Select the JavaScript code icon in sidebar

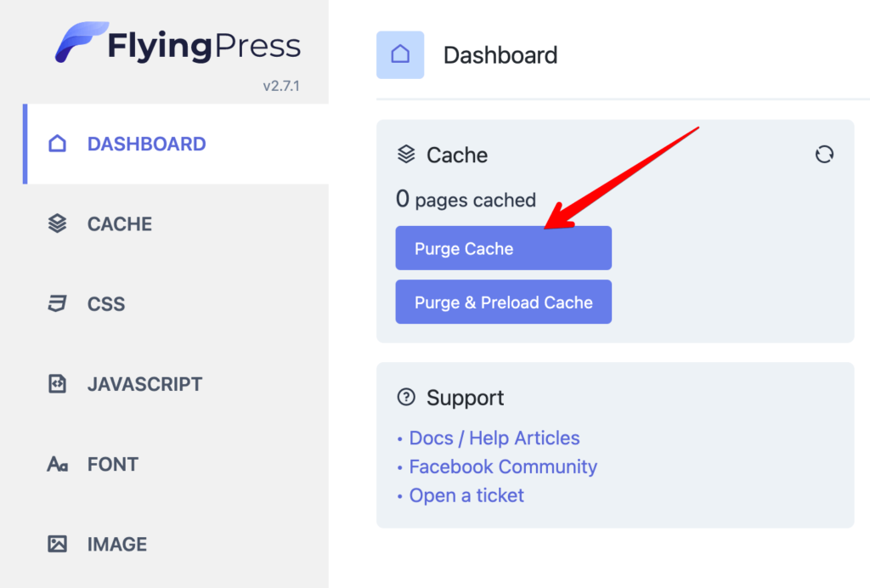pyautogui.click(x=56, y=383)
